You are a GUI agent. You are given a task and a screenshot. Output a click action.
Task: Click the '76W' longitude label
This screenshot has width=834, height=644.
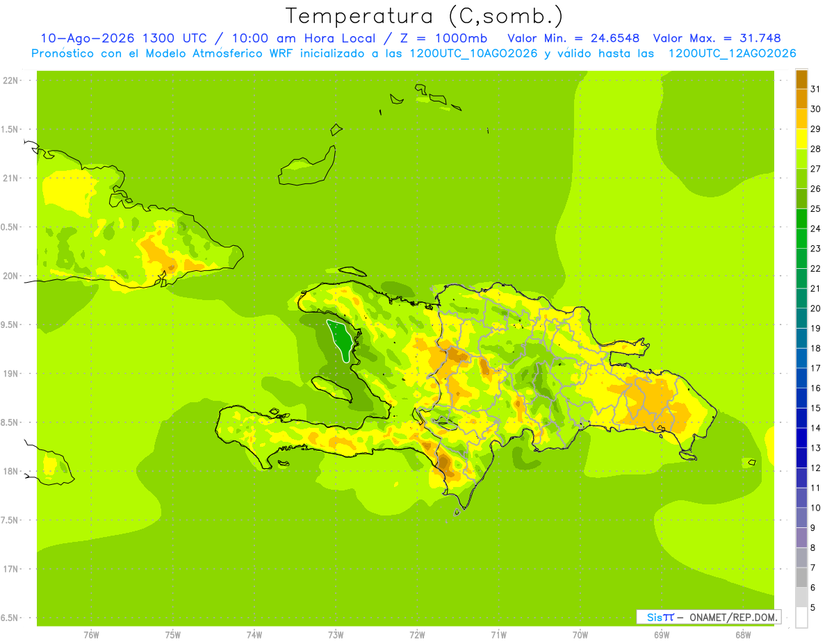click(x=91, y=635)
